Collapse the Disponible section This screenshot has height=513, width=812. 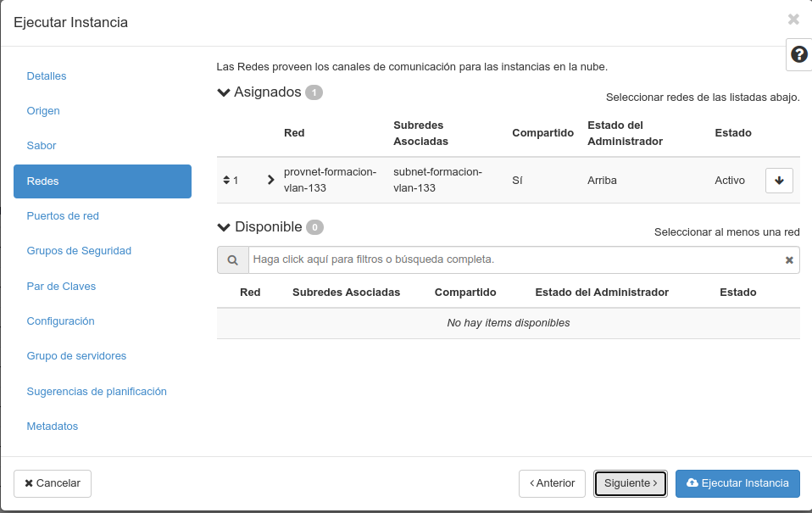click(223, 226)
